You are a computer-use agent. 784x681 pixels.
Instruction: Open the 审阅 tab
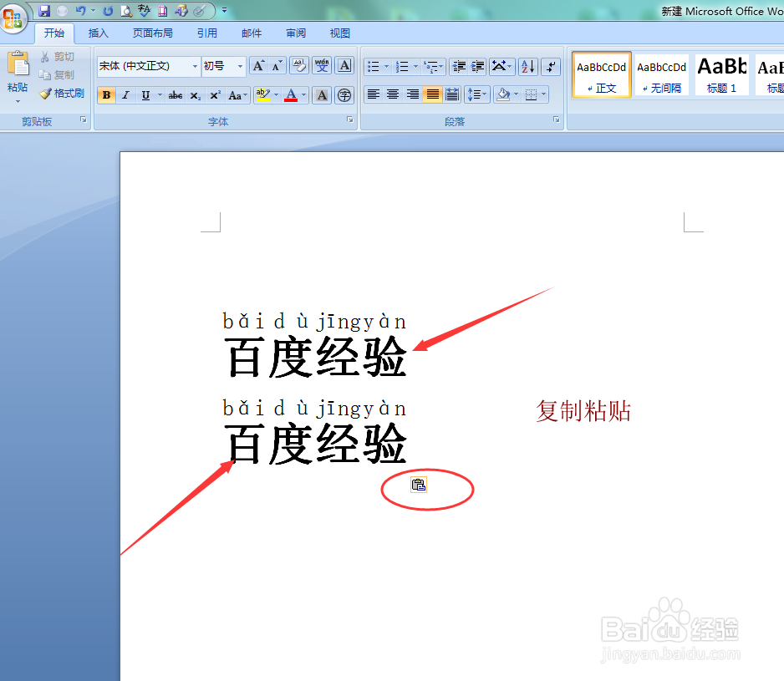tap(296, 33)
